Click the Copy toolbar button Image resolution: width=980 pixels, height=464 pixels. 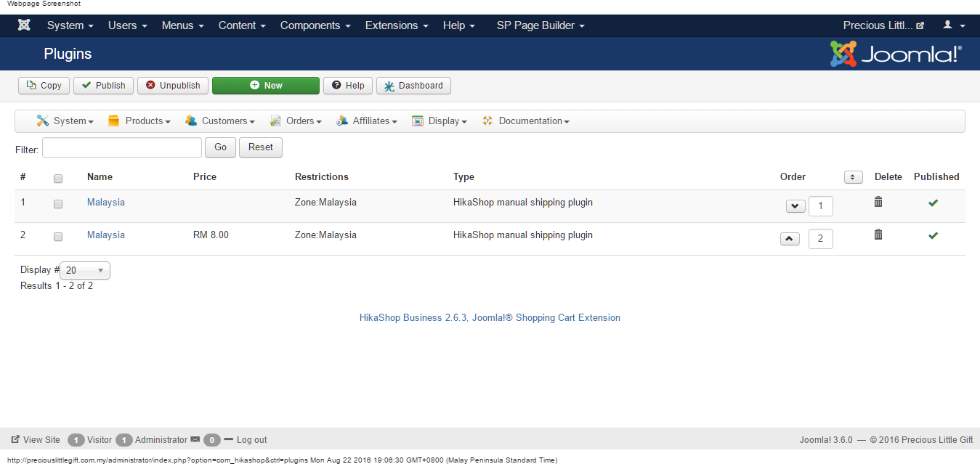pos(44,86)
